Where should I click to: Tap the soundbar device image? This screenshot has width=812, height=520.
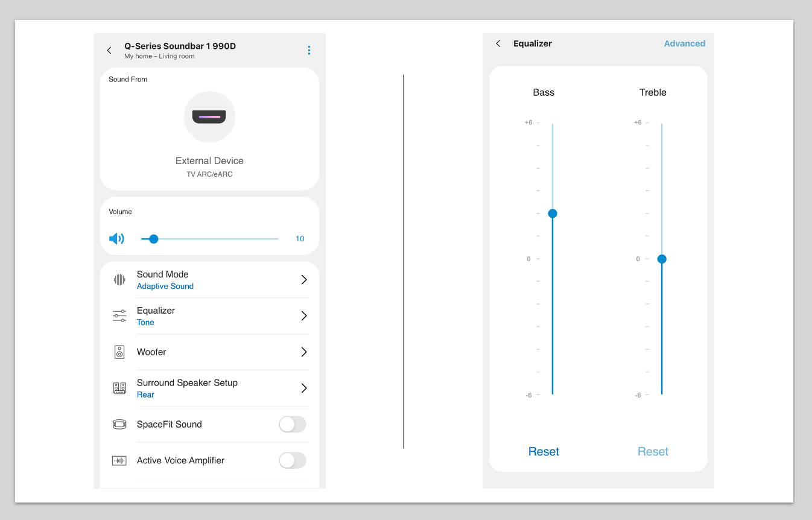209,117
